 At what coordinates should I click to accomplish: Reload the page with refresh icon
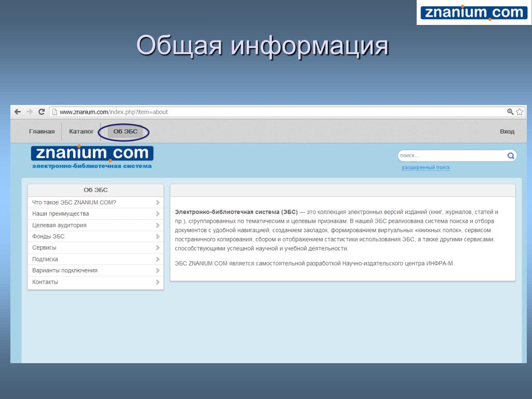pos(42,112)
